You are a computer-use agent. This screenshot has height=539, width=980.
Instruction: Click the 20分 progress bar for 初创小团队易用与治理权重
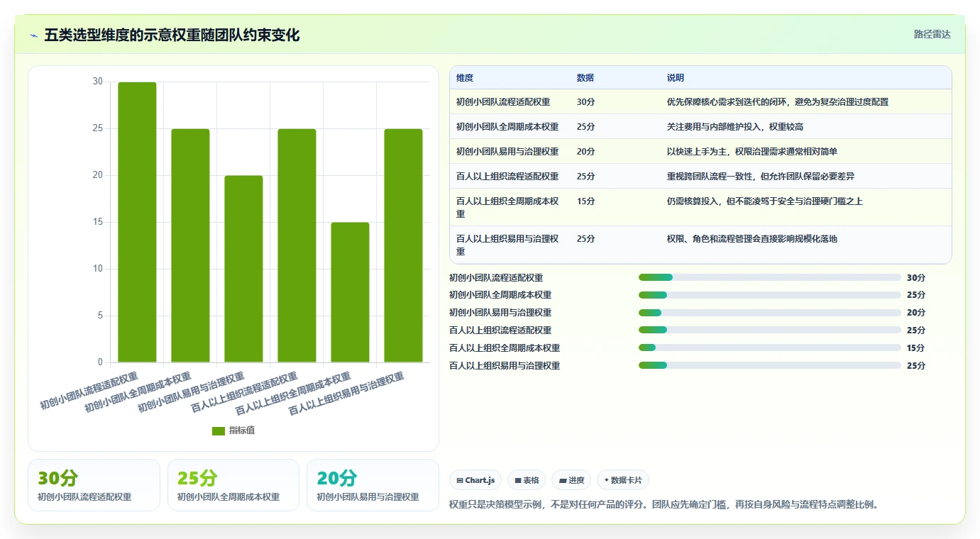click(x=770, y=313)
